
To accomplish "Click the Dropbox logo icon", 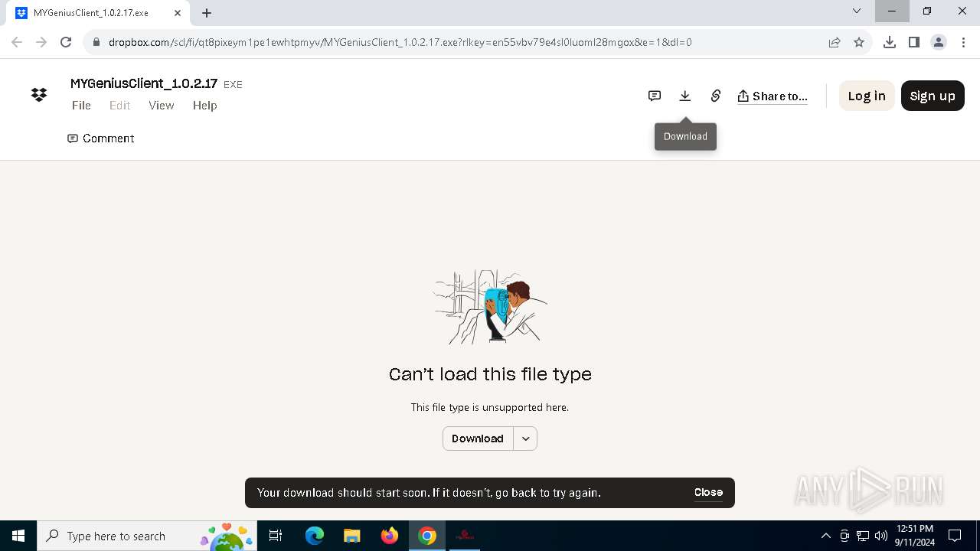I will click(x=39, y=95).
